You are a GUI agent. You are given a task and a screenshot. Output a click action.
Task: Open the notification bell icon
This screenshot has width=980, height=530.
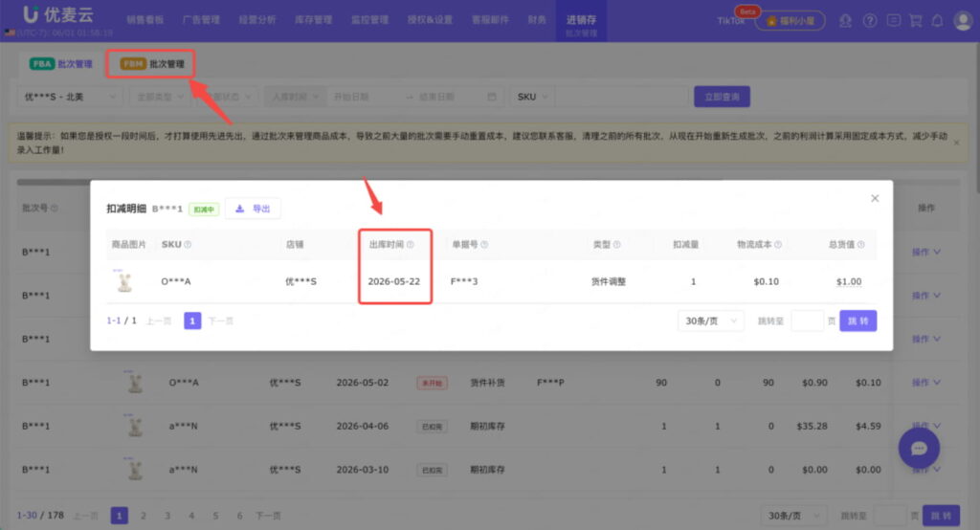937,21
